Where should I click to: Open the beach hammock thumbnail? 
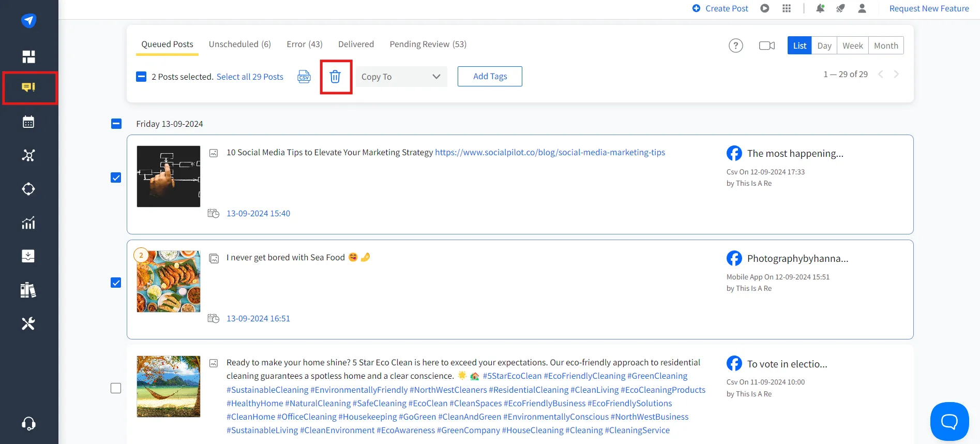[169, 387]
